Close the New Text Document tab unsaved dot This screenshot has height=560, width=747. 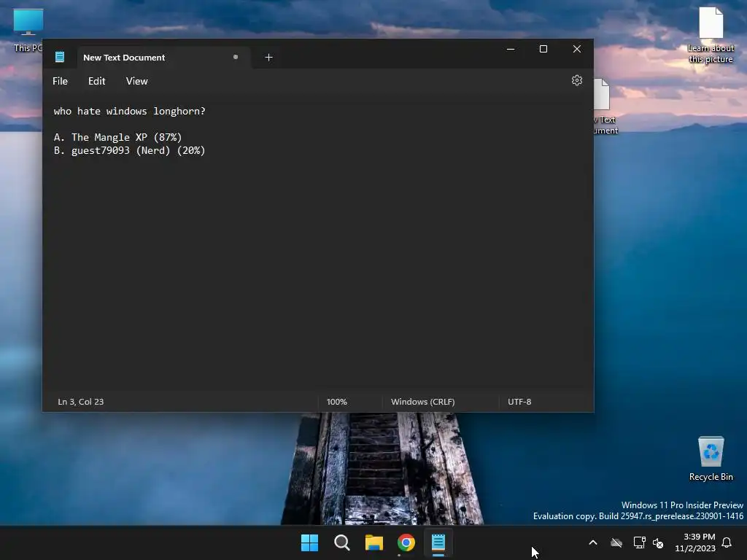(x=236, y=57)
